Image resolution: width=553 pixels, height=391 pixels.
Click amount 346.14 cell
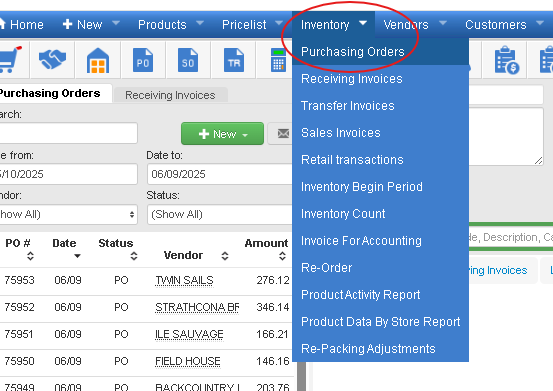coord(273,307)
